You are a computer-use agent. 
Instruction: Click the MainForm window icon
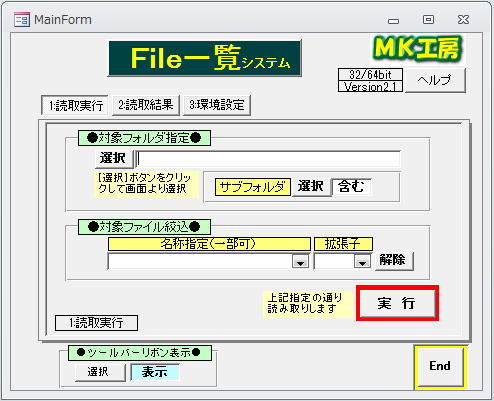tap(22, 20)
